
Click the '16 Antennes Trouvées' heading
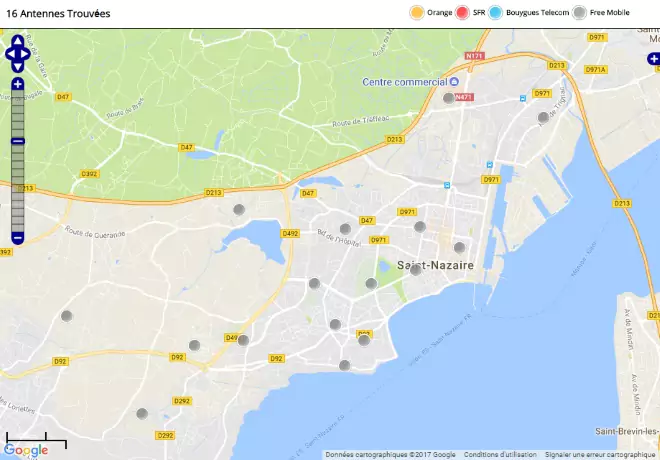click(58, 13)
